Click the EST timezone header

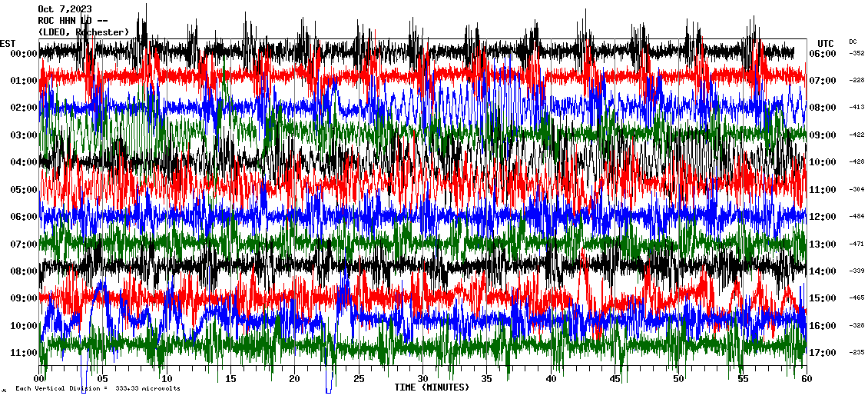point(8,43)
